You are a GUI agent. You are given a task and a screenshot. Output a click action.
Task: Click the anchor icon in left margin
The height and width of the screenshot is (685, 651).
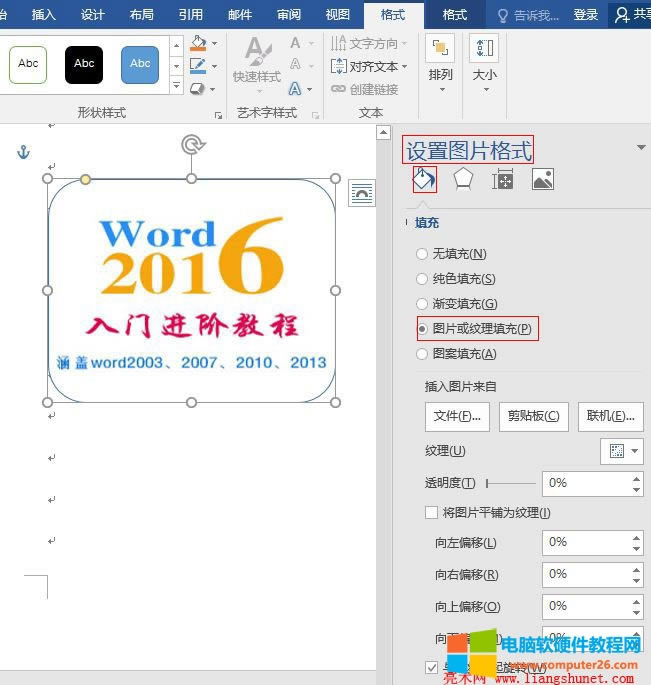pyautogui.click(x=25, y=152)
